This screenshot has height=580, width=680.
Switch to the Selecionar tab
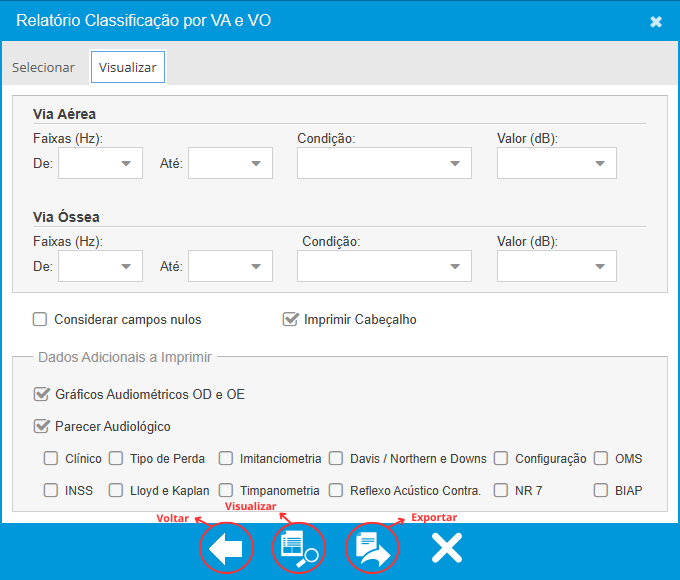tap(43, 67)
